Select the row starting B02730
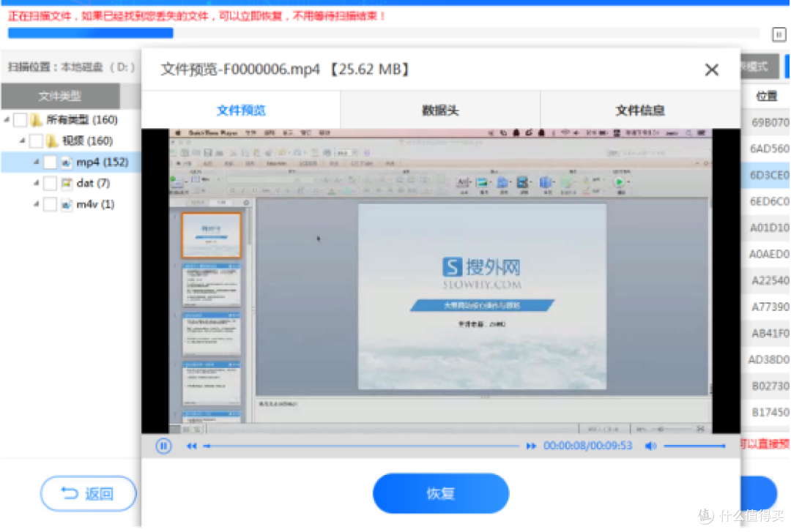Viewport: 791px width, 532px height. coord(766,386)
